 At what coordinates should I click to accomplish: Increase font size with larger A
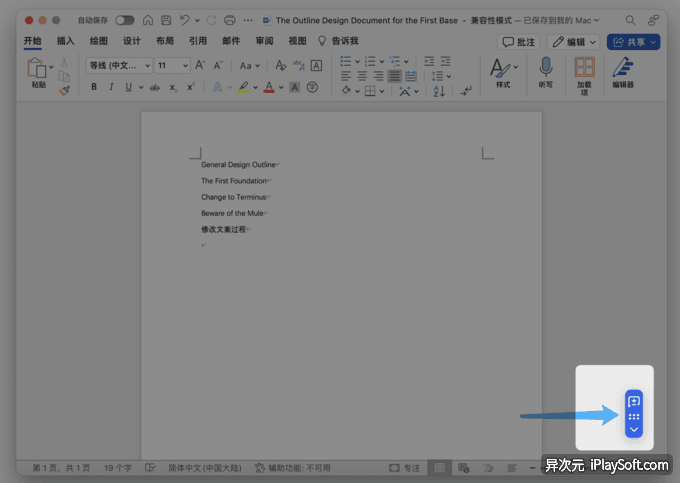click(199, 65)
